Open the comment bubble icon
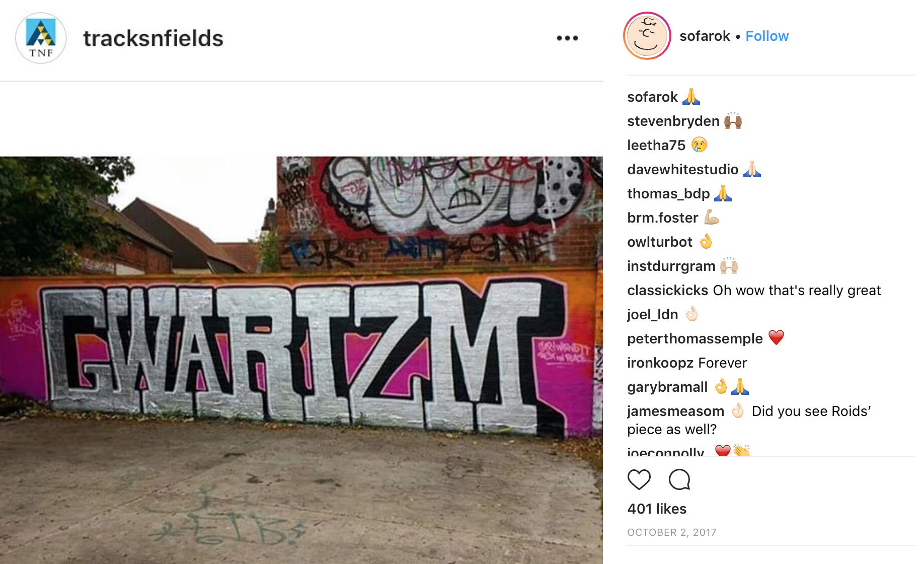Image resolution: width=924 pixels, height=564 pixels. coord(679,479)
